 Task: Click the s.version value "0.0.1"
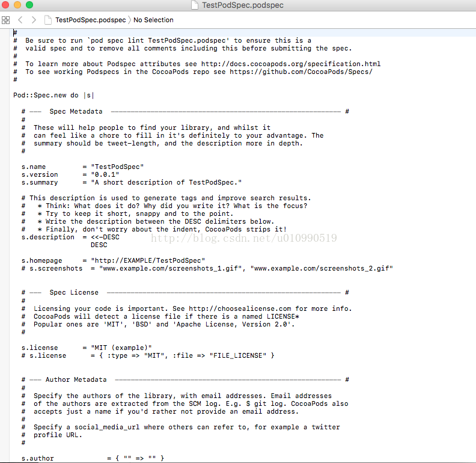point(105,175)
